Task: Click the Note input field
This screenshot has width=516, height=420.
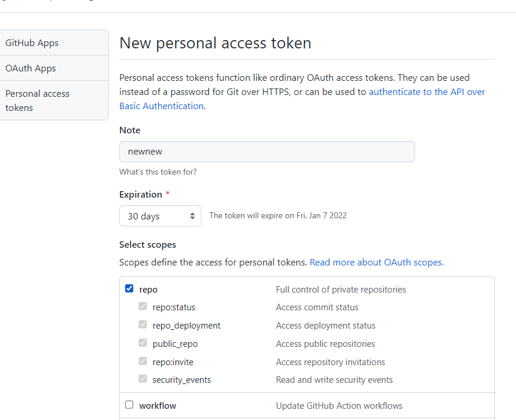Action: (267, 152)
